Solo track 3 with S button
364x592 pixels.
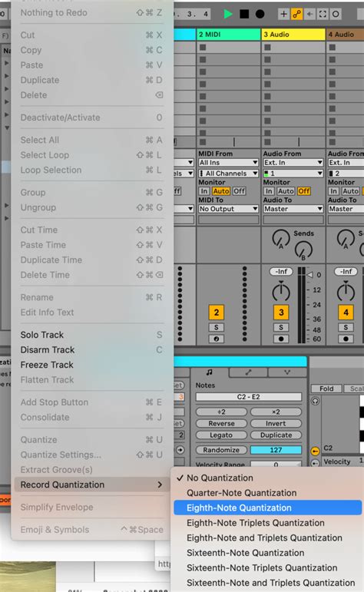click(x=281, y=327)
